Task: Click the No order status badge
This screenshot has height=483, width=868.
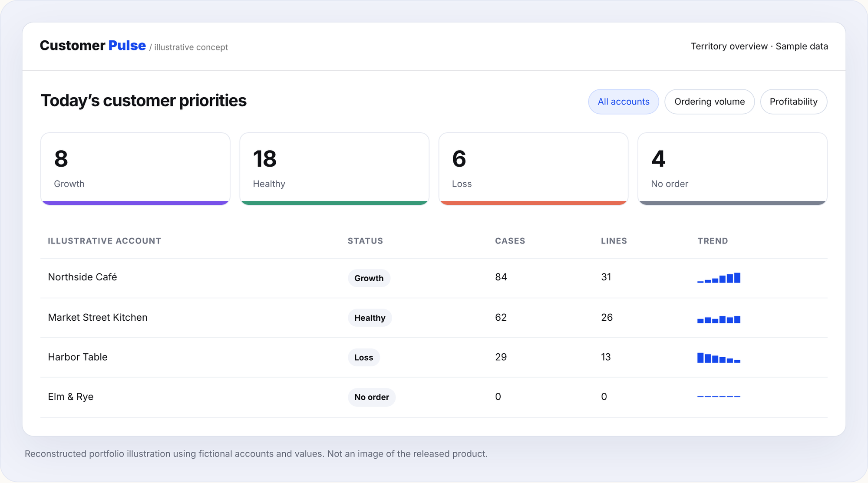Action: click(371, 397)
